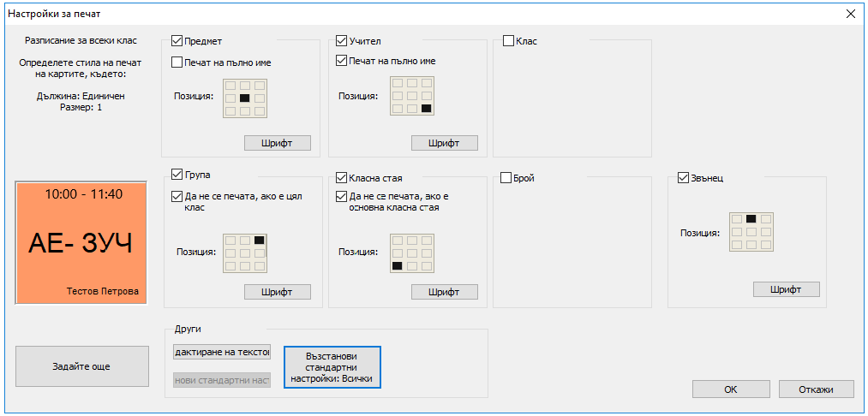Viewport: 868px width, 416px height.
Task: Select top-right cell in Група position grid
Action: [259, 240]
